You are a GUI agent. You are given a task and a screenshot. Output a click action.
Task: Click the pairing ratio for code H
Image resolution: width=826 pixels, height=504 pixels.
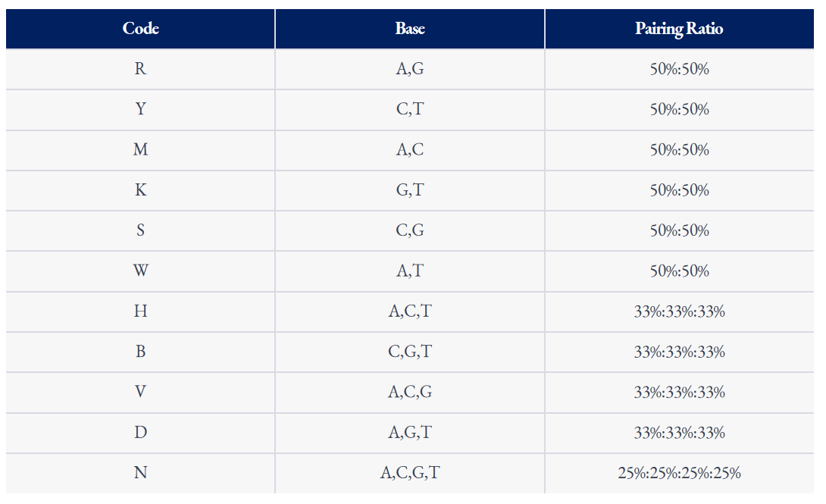click(680, 311)
